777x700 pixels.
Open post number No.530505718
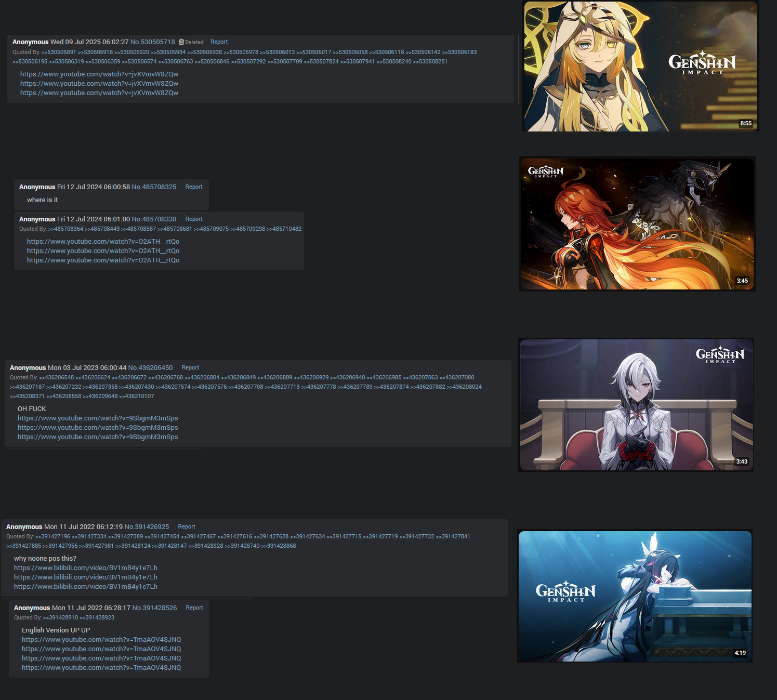(x=153, y=42)
